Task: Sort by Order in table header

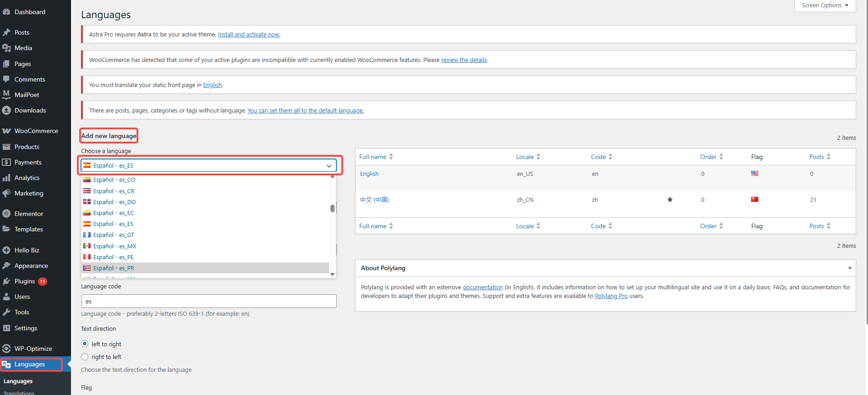Action: [x=711, y=157]
